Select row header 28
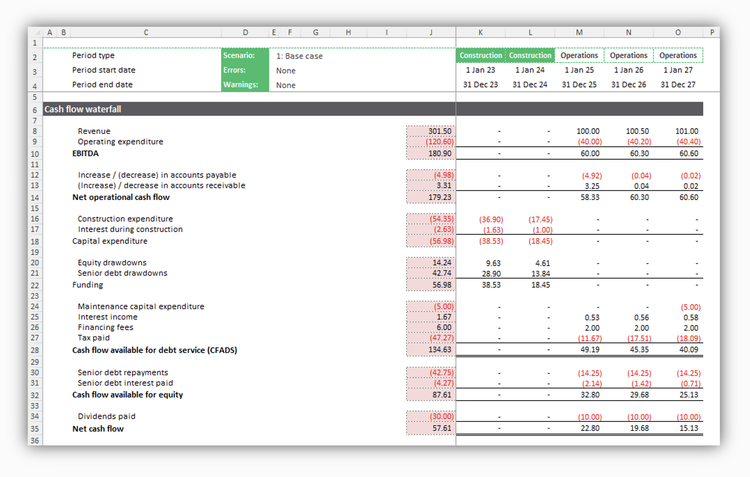 click(35, 350)
